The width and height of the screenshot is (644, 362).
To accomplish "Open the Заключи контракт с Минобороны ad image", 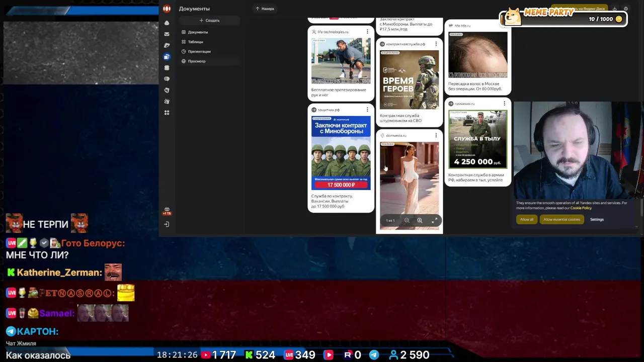I will (x=341, y=153).
